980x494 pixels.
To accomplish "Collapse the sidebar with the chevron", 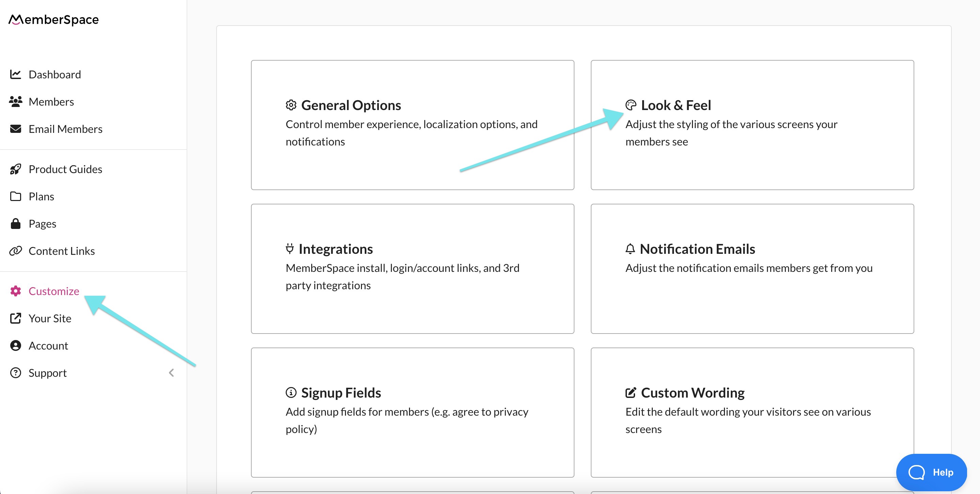I will click(x=171, y=373).
